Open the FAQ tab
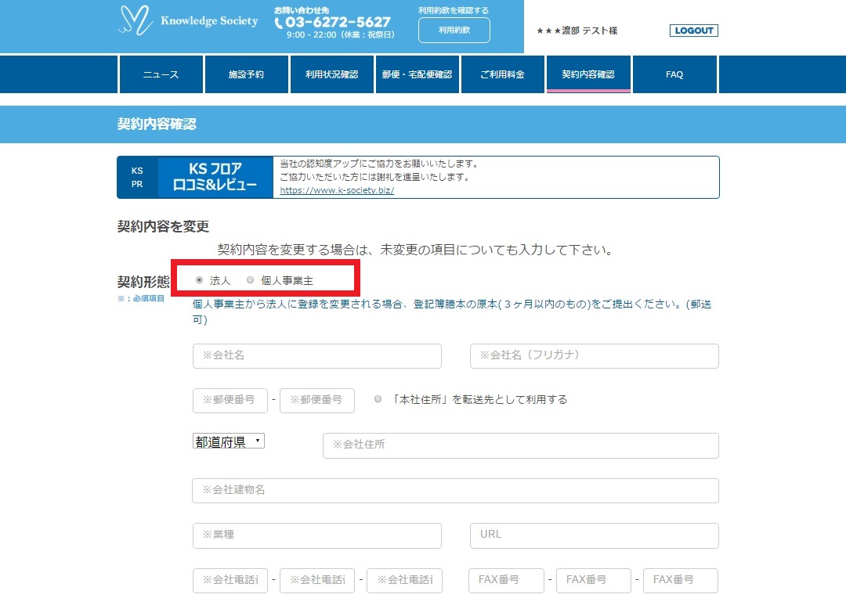Image resolution: width=846 pixels, height=616 pixels. pyautogui.click(x=674, y=74)
